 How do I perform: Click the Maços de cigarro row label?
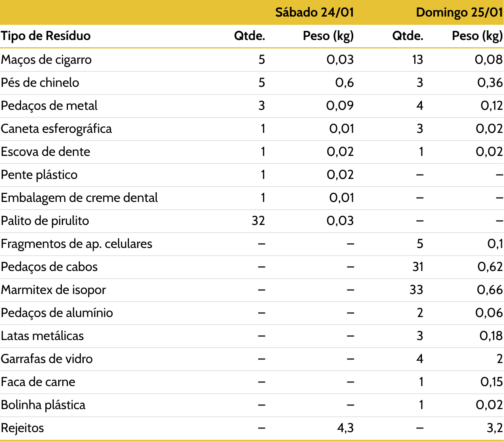pyautogui.click(x=46, y=60)
